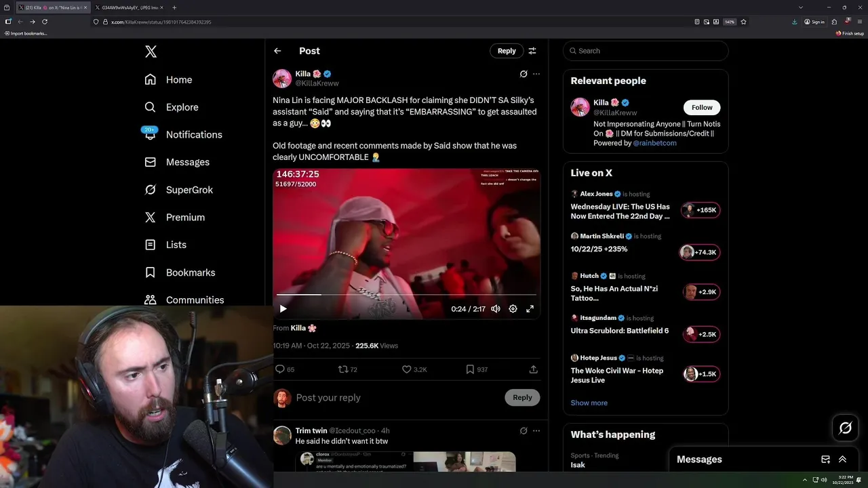Open a new browser tab
This screenshot has width=868, height=488.
tap(174, 7)
